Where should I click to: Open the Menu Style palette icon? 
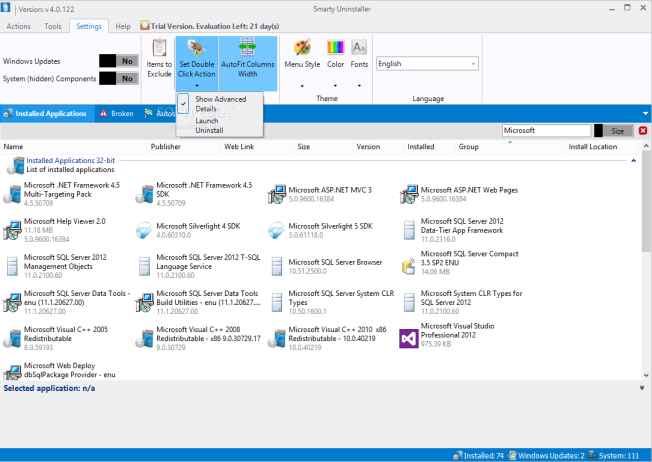coord(301,47)
